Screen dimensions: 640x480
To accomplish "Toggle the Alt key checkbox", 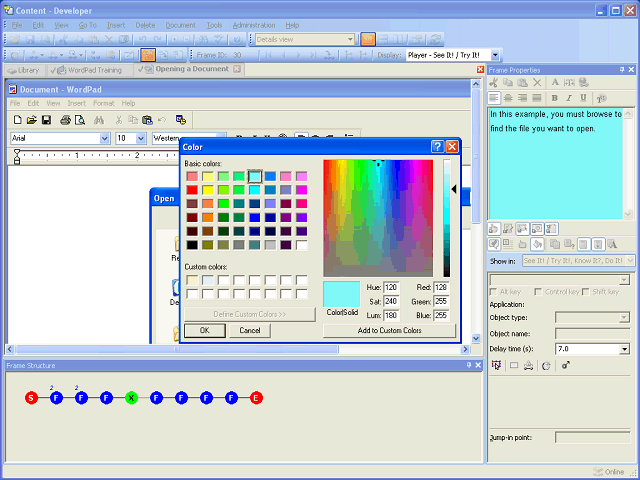I will tap(493, 292).
